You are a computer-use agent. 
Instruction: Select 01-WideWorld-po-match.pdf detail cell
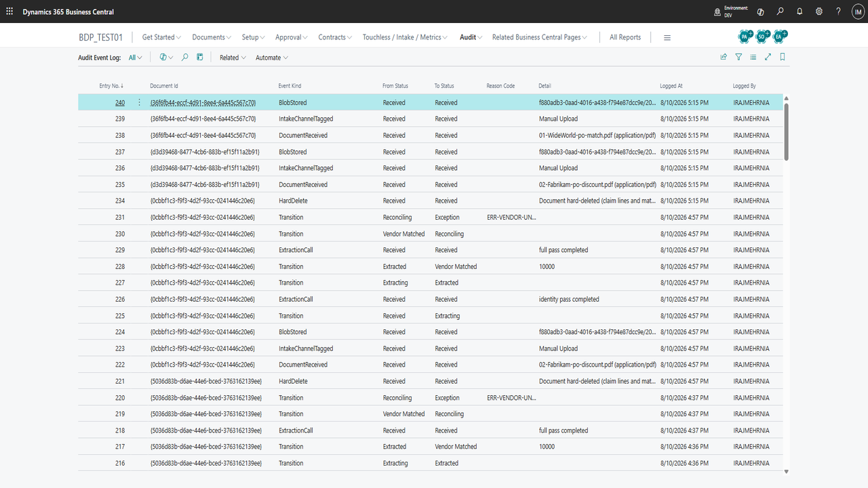pyautogui.click(x=597, y=136)
